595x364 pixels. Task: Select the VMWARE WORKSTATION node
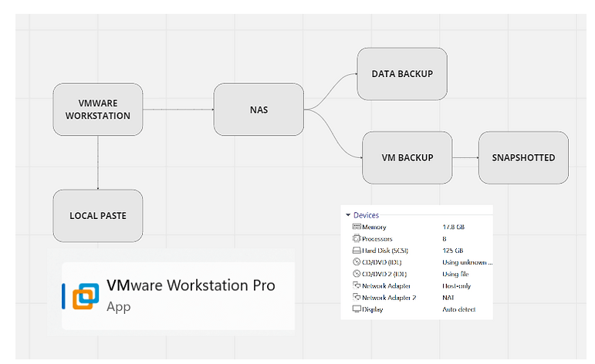tap(98, 110)
